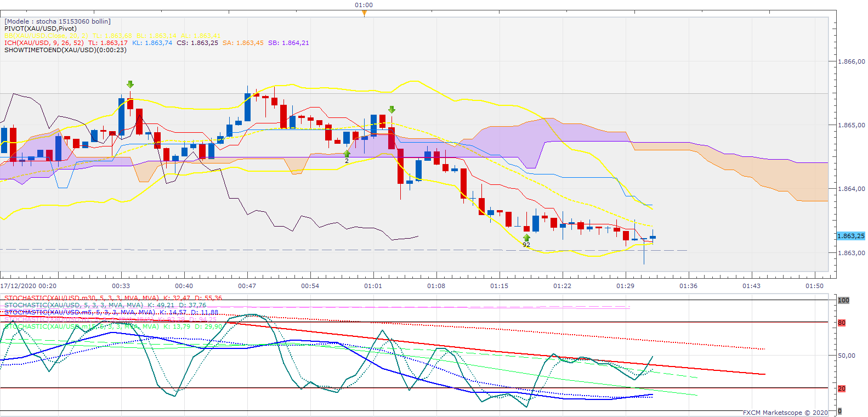The width and height of the screenshot is (868, 417).
Task: Click the red stochastic level tag 80
Action: (x=842, y=323)
